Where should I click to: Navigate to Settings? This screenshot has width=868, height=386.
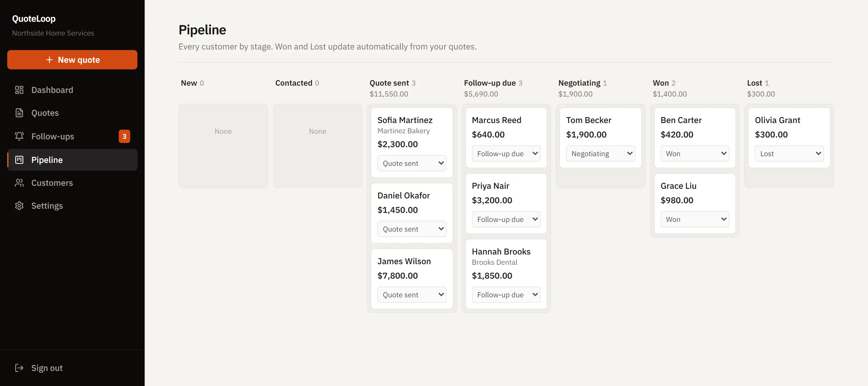pos(72,206)
